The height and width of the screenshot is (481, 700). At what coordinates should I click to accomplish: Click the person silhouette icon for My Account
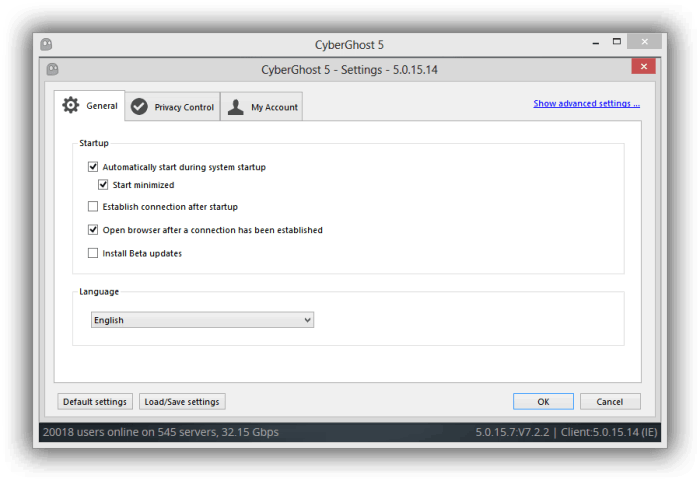(236, 107)
